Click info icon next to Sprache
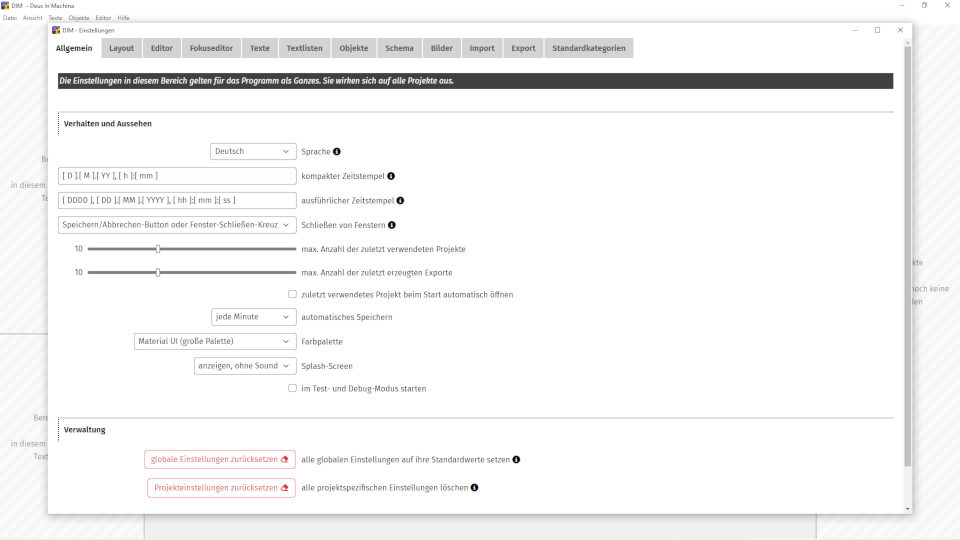 [x=337, y=152]
